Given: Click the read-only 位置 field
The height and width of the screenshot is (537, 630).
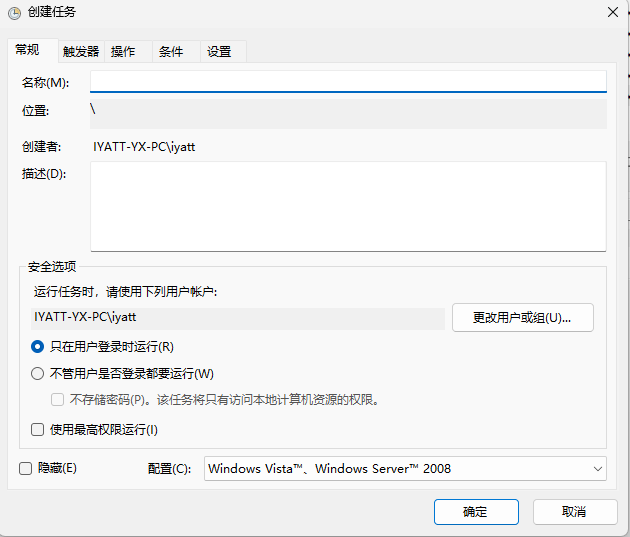Looking at the screenshot, I should pos(347,113).
